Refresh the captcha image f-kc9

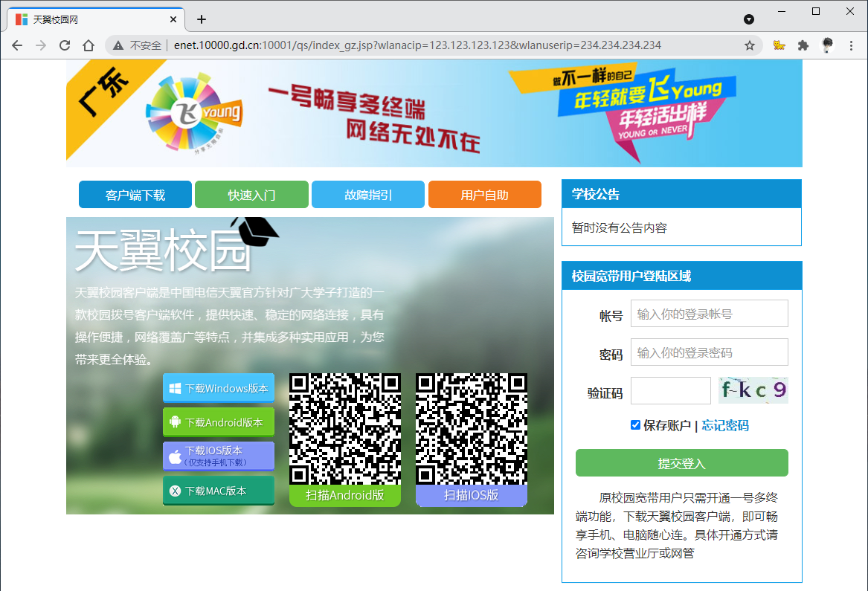click(753, 390)
